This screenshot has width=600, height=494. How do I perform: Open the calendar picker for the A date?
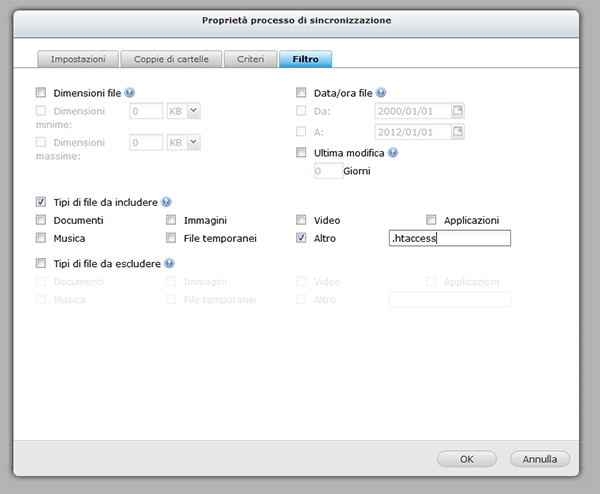(x=458, y=131)
